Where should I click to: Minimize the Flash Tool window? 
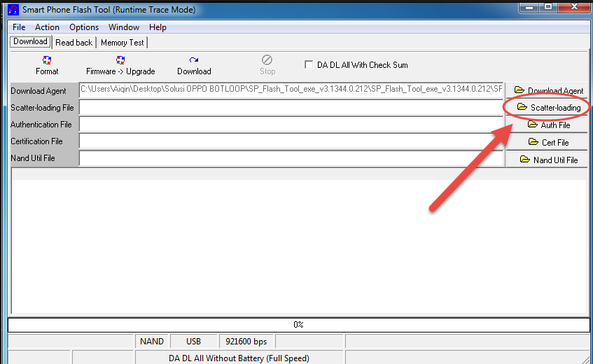pos(529,7)
